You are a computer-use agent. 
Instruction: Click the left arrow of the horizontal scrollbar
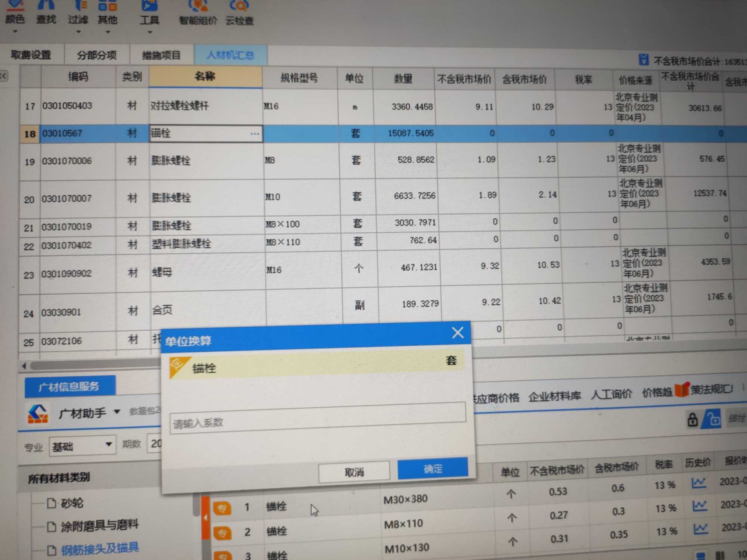24,366
